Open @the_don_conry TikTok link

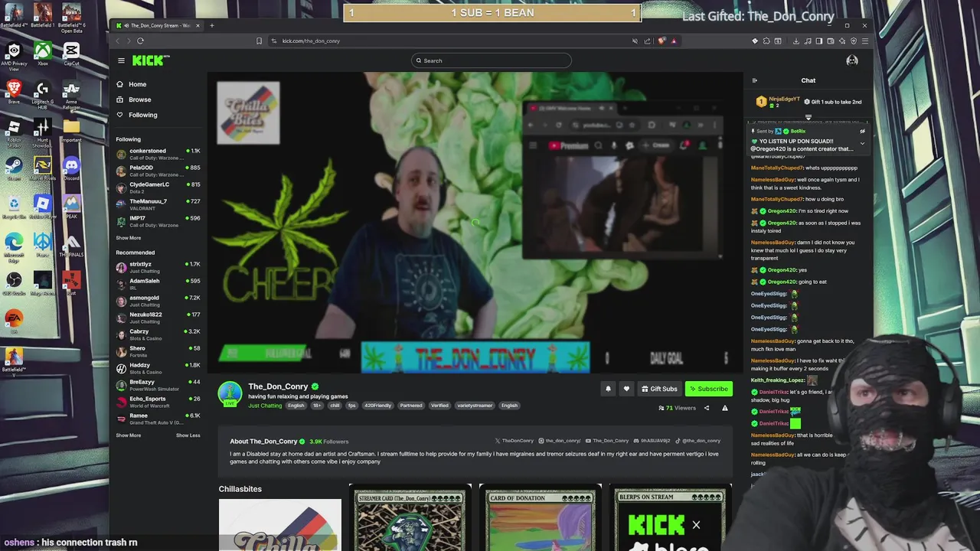click(698, 441)
